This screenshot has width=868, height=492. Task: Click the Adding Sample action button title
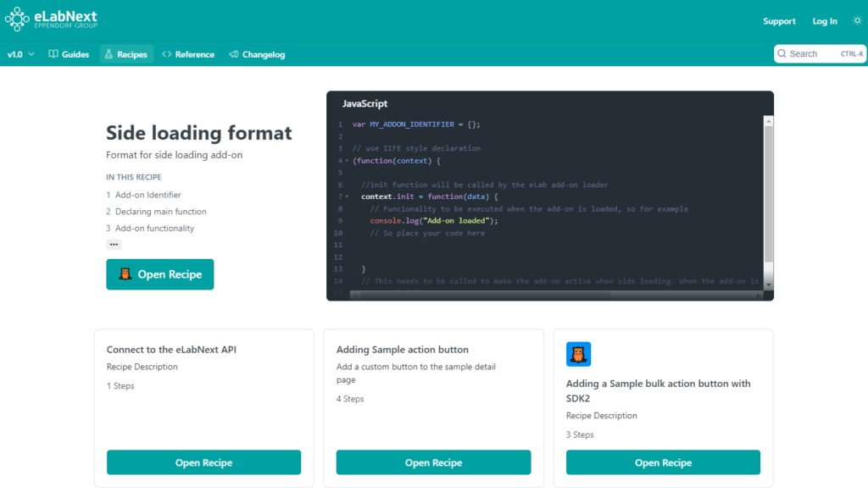pyautogui.click(x=403, y=350)
